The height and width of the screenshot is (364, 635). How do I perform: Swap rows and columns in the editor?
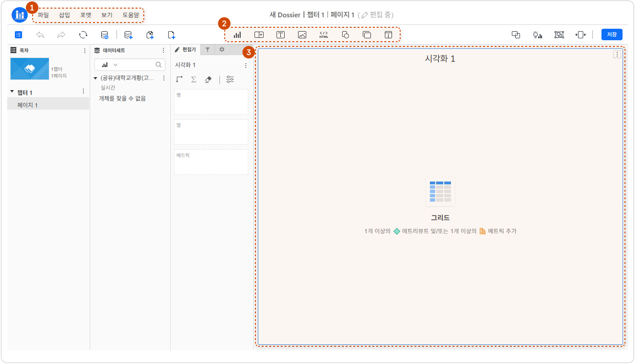click(180, 80)
